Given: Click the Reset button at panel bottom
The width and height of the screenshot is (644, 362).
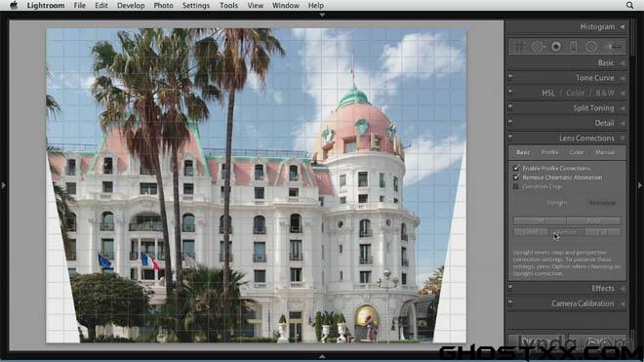Looking at the screenshot, I should pyautogui.click(x=596, y=342).
